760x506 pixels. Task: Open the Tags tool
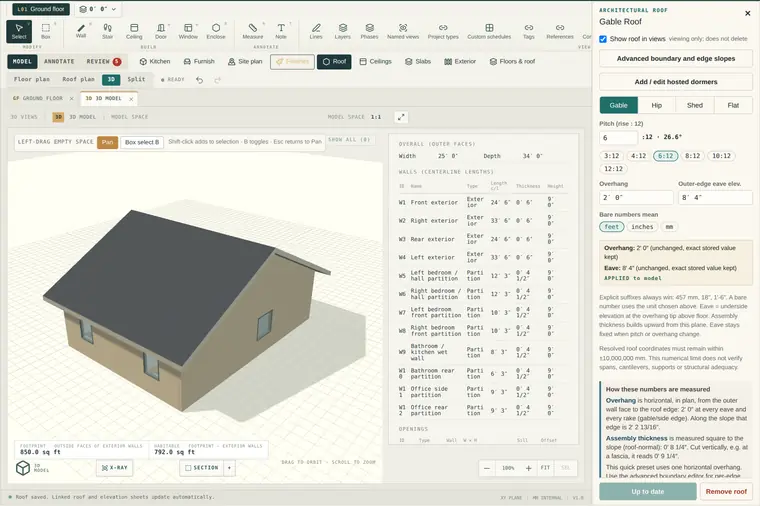tap(529, 31)
